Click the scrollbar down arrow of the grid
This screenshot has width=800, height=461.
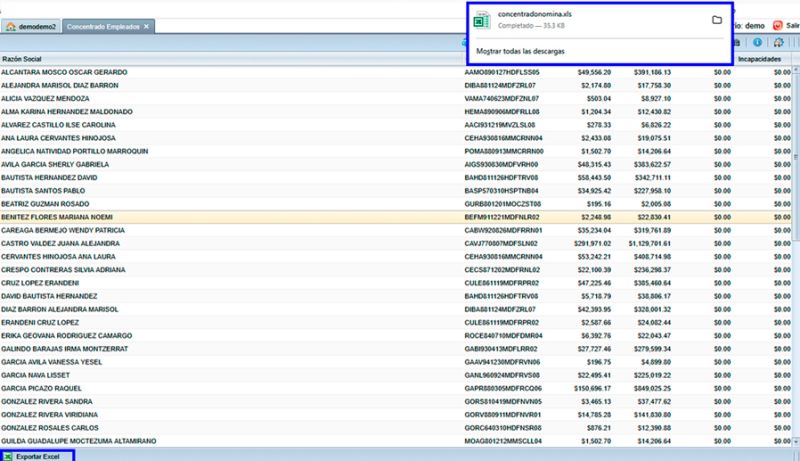click(795, 442)
